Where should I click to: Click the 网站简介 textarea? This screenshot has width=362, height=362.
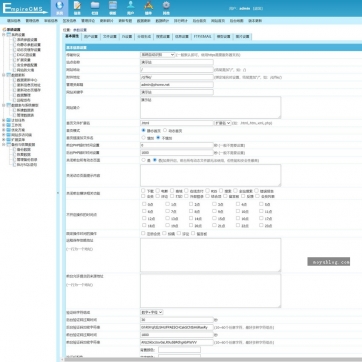[211, 107]
